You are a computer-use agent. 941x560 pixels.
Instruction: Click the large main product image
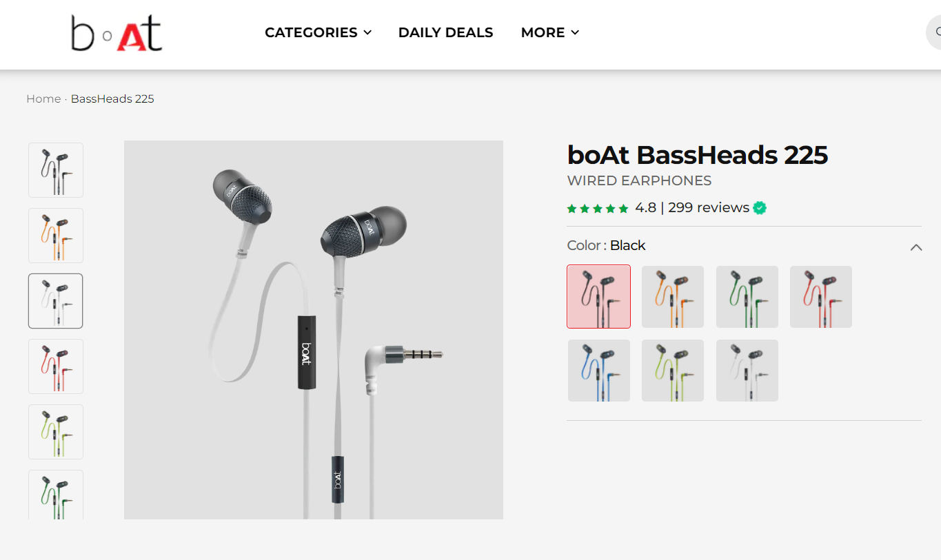314,330
